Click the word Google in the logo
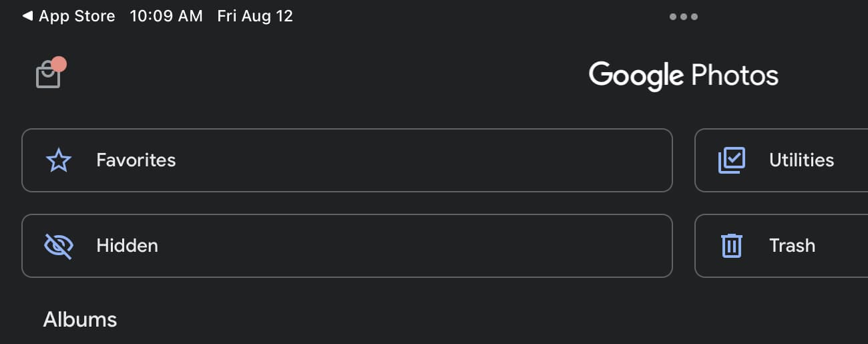The image size is (868, 344). point(636,75)
